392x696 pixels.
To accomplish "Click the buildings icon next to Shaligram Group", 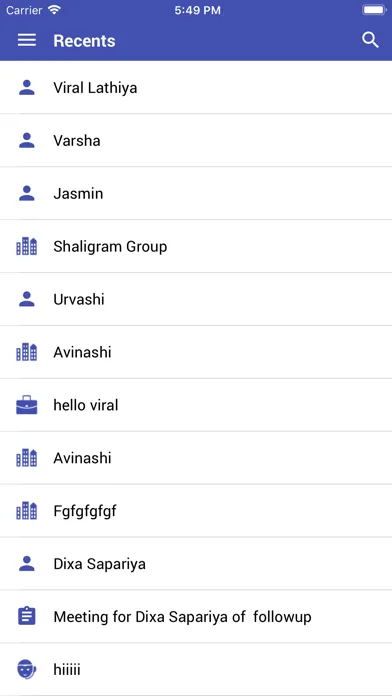I will point(27,246).
